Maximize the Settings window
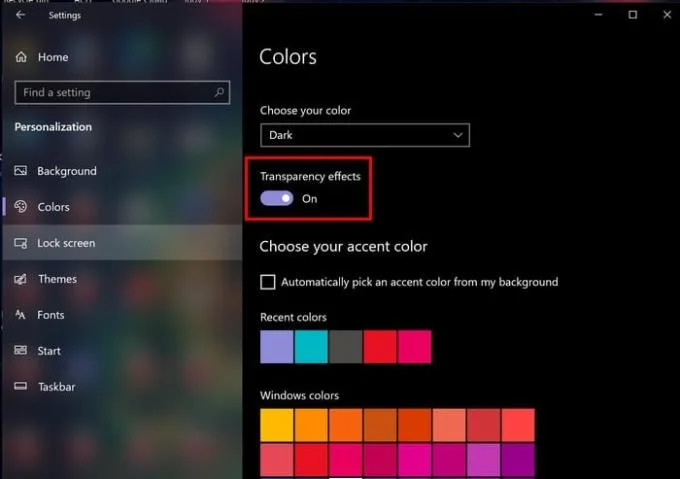This screenshot has width=680, height=479. point(633,15)
